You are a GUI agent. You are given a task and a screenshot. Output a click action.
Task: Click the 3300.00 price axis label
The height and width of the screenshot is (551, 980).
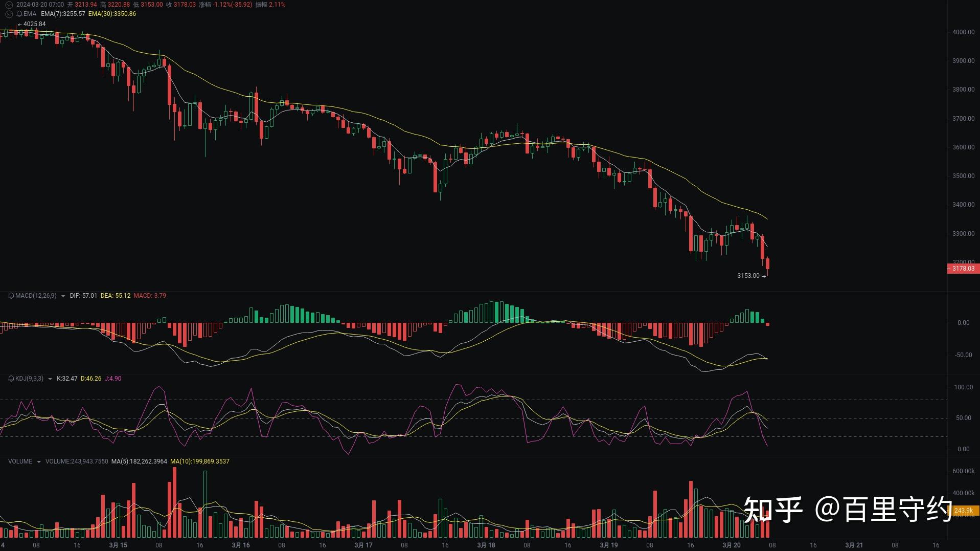click(963, 234)
